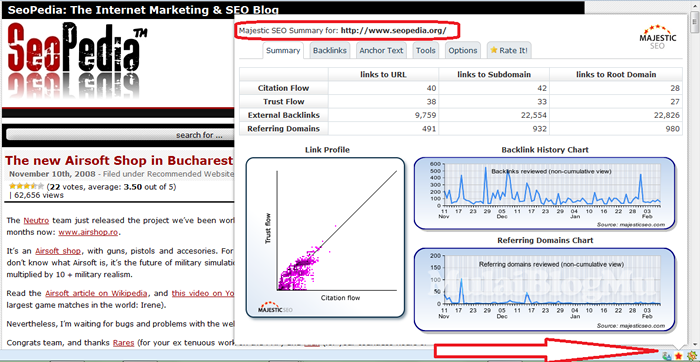Select the Summary tab

[x=283, y=50]
